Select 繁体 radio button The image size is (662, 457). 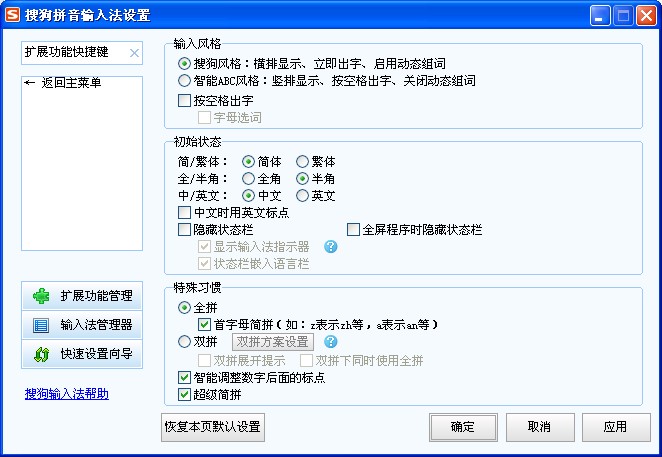tap(302, 162)
